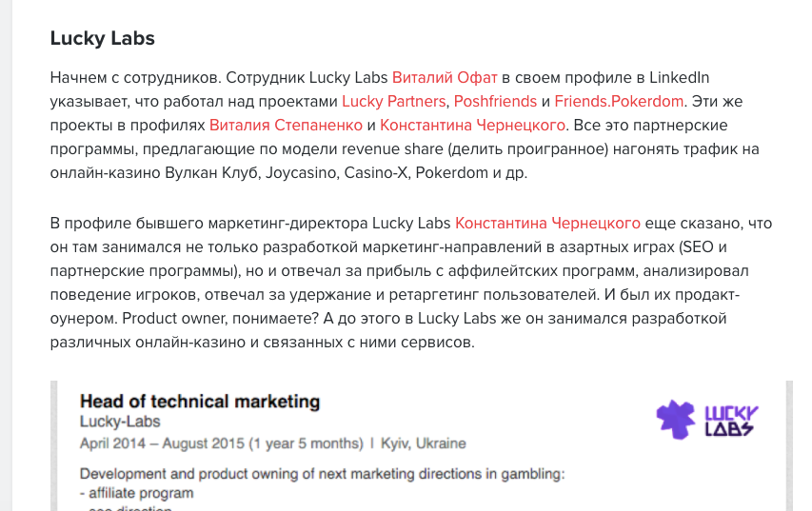Image resolution: width=812 pixels, height=511 pixels.
Task: Open the Friends.Pokerdom link
Action: pyautogui.click(x=619, y=102)
